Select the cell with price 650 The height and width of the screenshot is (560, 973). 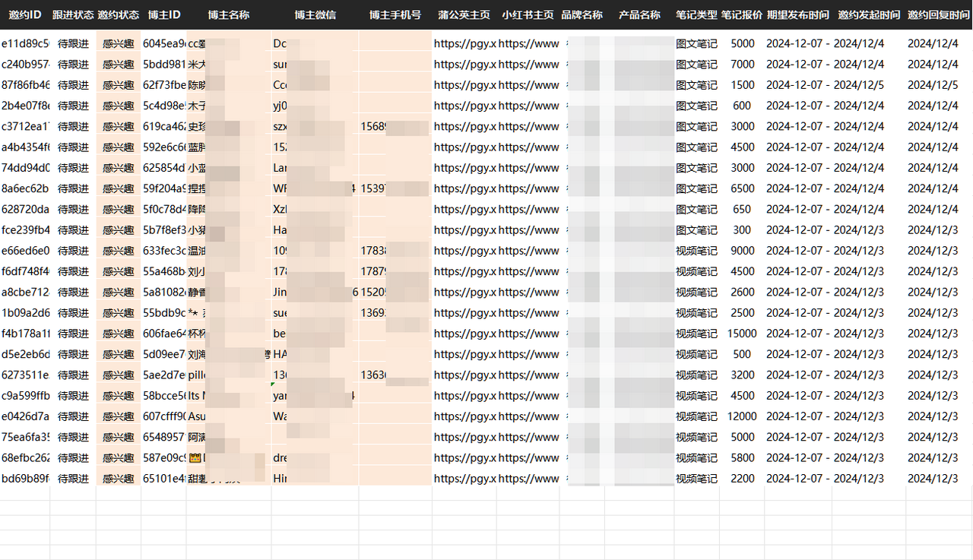[x=742, y=210]
